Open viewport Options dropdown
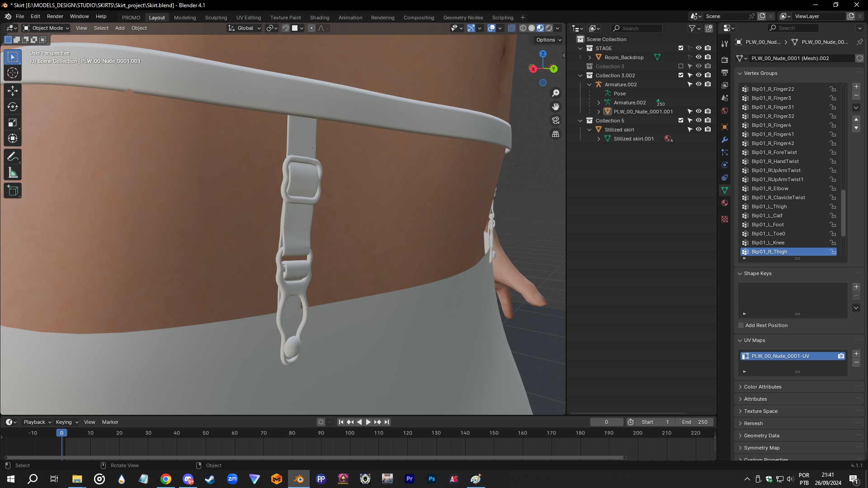 click(548, 40)
